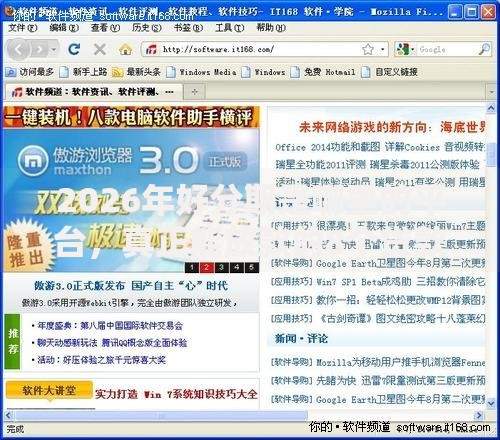Screen dimensions: 500x440
Task: Click the horizontal scrollbar right arrow
Action: tap(479, 415)
